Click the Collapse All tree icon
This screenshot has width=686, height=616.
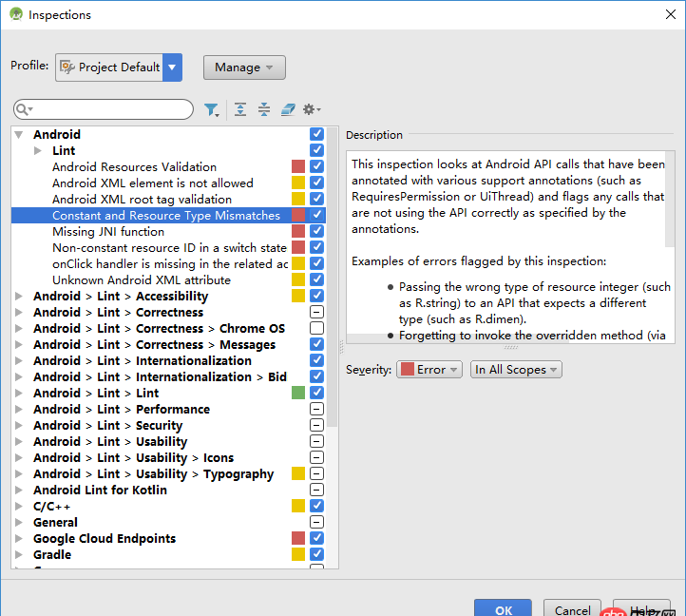click(x=264, y=109)
